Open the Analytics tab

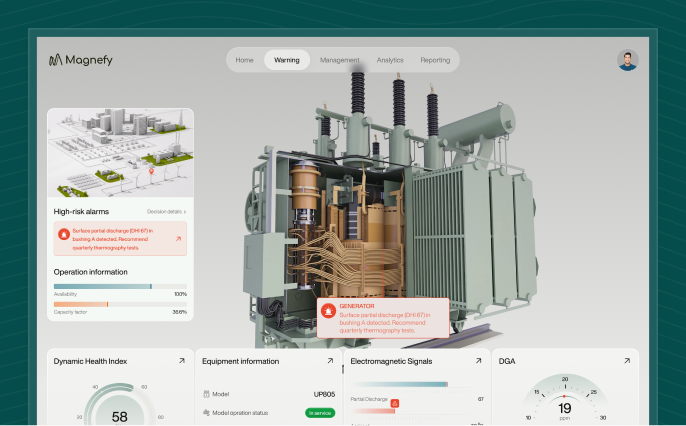(x=390, y=60)
